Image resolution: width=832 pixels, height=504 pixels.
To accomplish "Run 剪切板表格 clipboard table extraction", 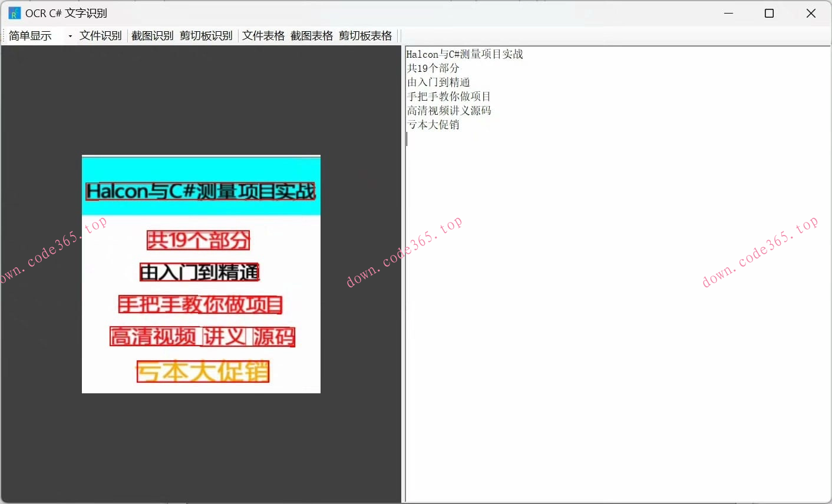I will pyautogui.click(x=365, y=35).
